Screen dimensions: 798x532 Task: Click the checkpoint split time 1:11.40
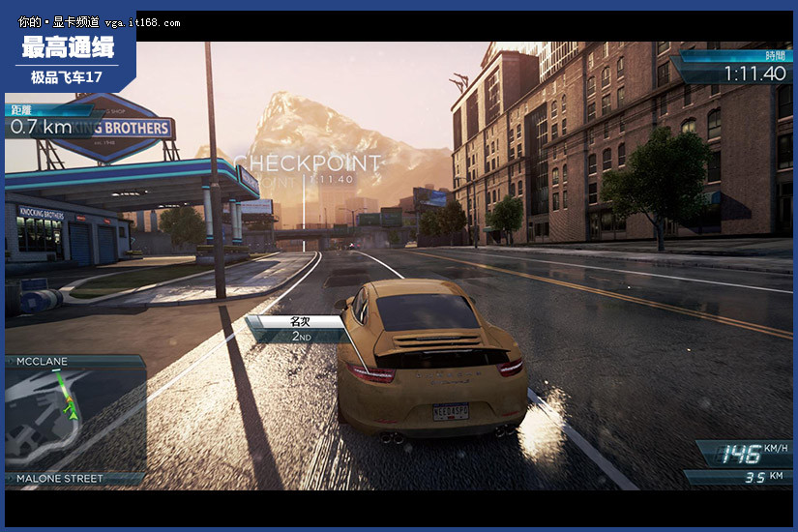click(x=331, y=179)
